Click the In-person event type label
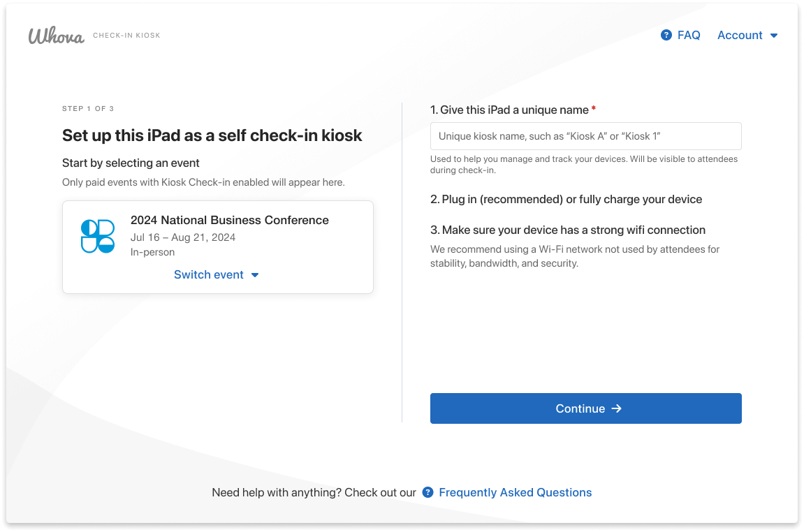 (152, 252)
